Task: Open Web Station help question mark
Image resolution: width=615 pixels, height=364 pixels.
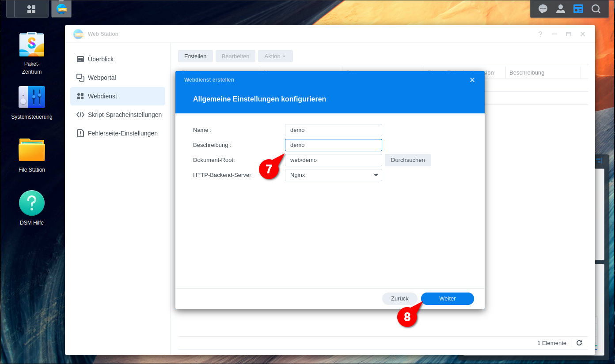Action: tap(540, 34)
